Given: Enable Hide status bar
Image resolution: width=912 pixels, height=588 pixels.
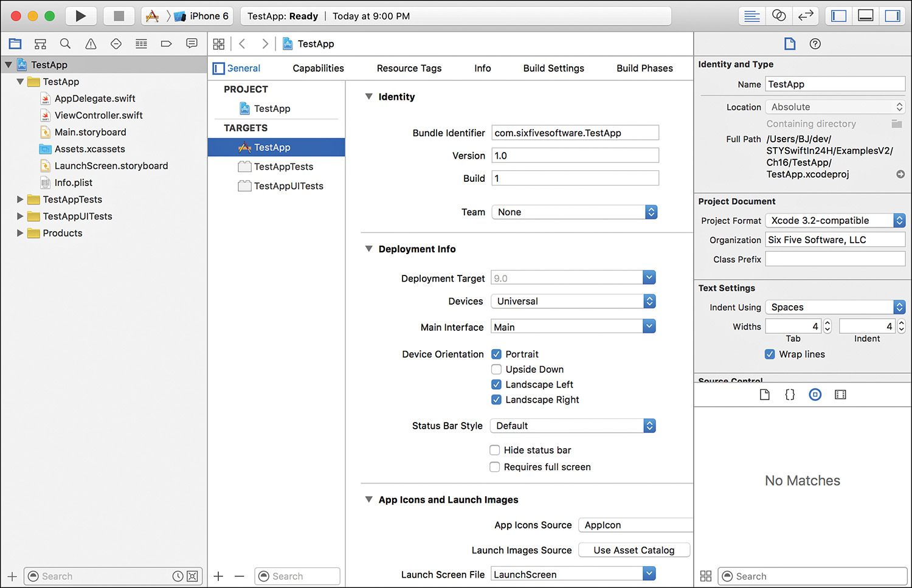Looking at the screenshot, I should pyautogui.click(x=495, y=450).
